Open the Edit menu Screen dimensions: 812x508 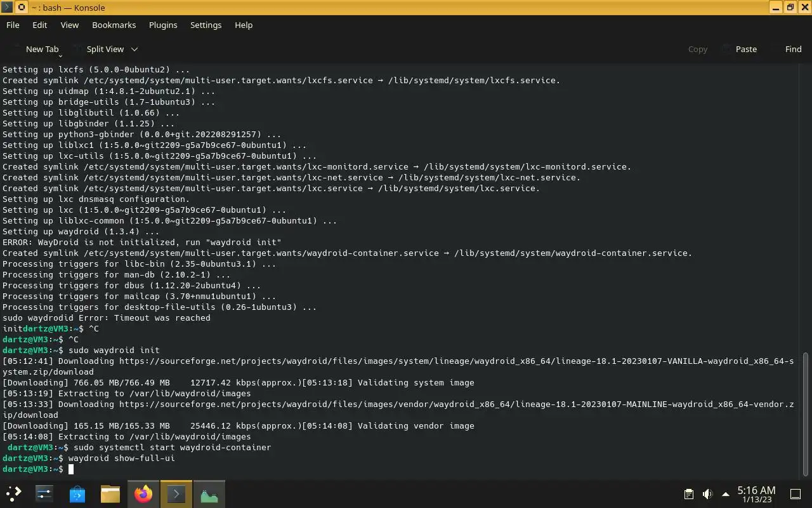coord(40,25)
